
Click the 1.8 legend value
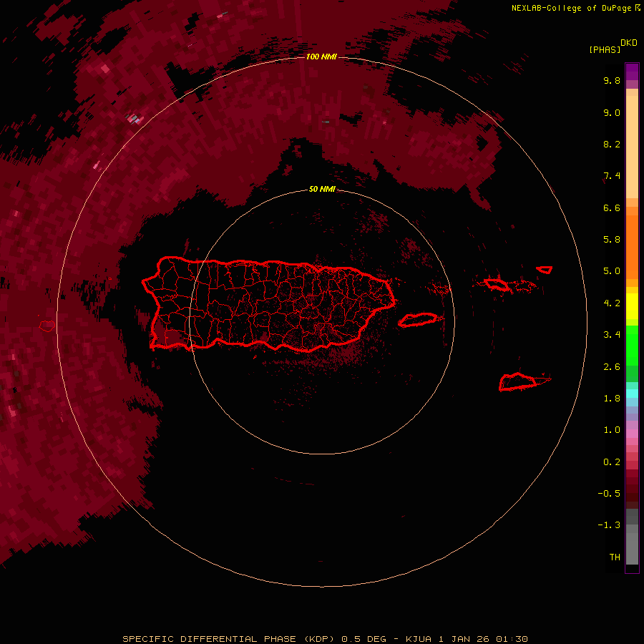click(x=612, y=399)
